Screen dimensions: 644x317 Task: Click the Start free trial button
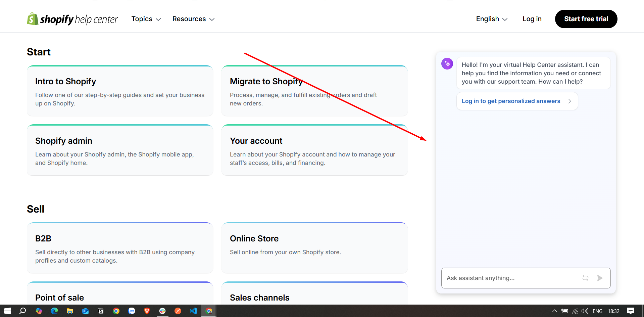click(x=586, y=19)
